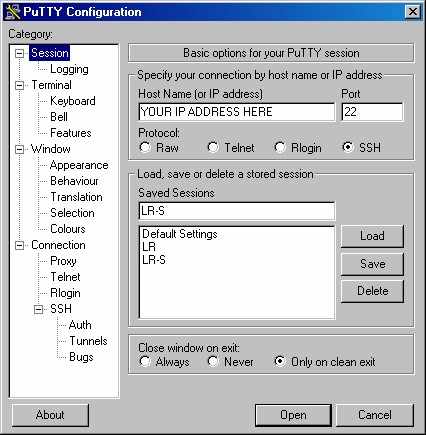Click the Host Name input field
Screen dimensions: 426x435
[237, 112]
